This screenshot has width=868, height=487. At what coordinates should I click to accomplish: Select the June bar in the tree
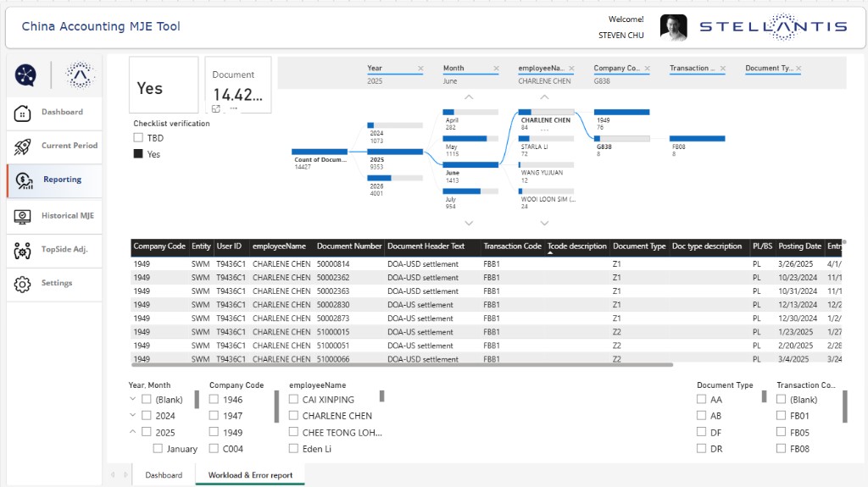470,165
